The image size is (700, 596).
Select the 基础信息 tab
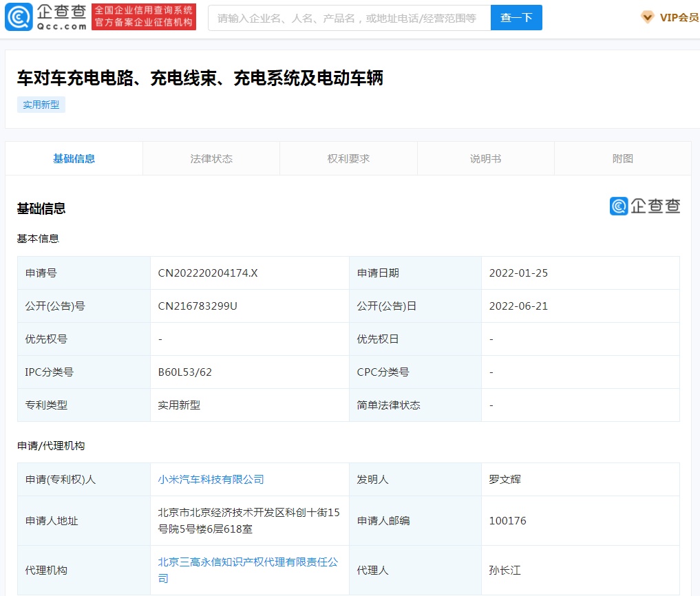point(74,159)
